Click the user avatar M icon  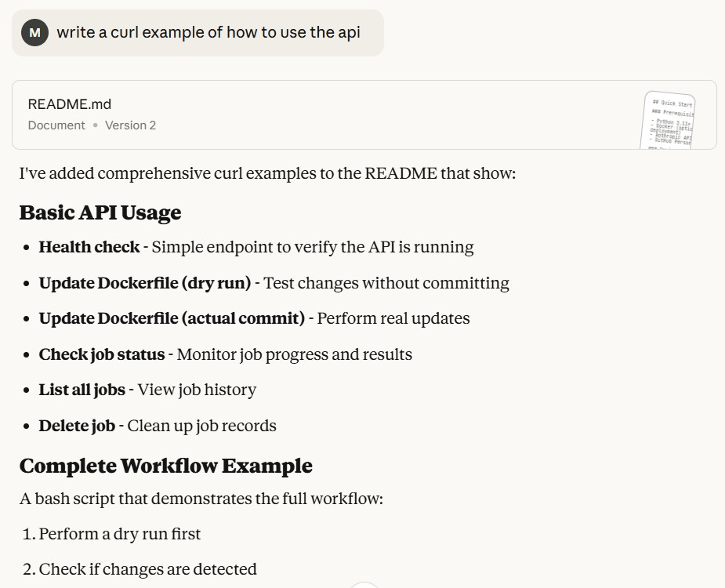click(34, 33)
